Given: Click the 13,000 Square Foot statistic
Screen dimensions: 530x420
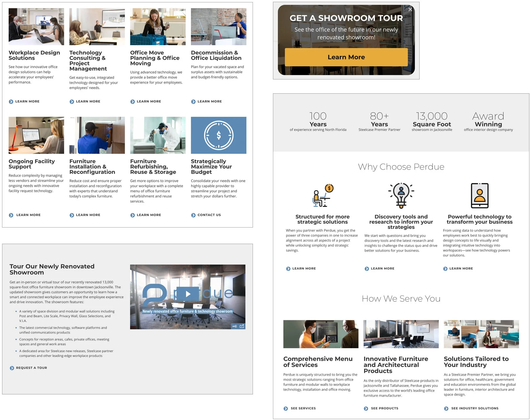Looking at the screenshot, I should (x=432, y=121).
